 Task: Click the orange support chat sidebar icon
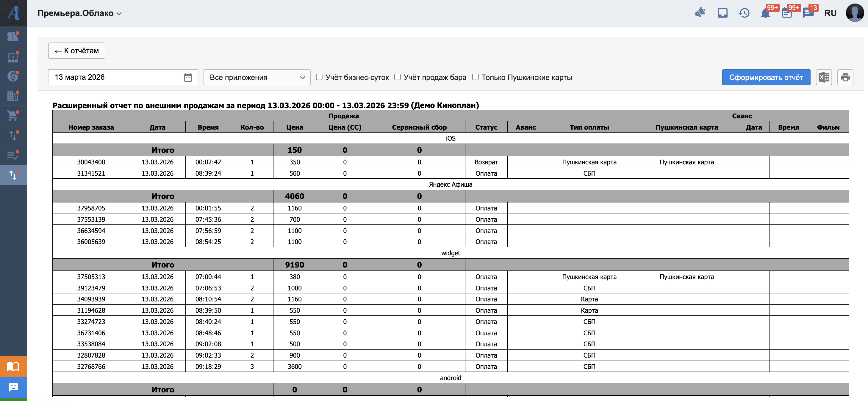(13, 387)
